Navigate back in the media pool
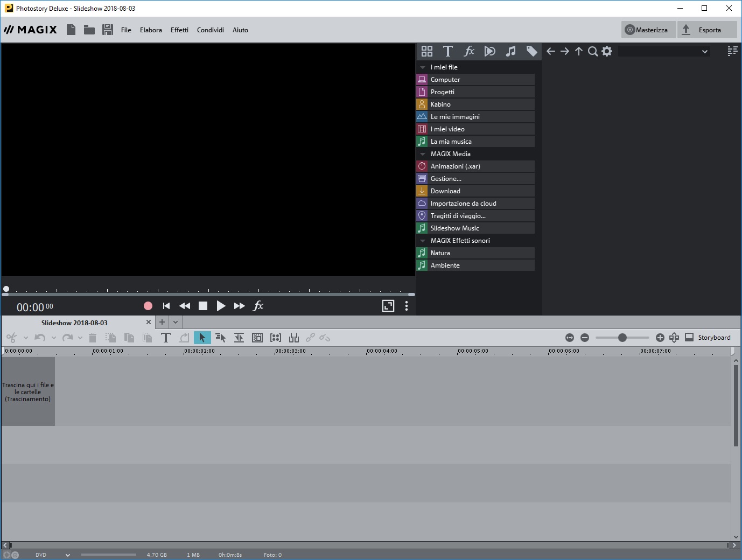The height and width of the screenshot is (560, 742). (551, 51)
